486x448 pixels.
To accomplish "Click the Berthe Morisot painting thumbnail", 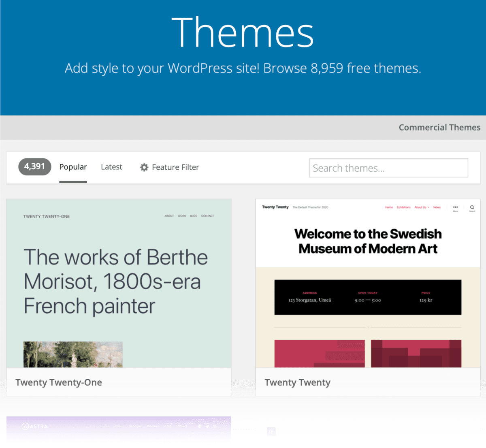I will (x=72, y=354).
